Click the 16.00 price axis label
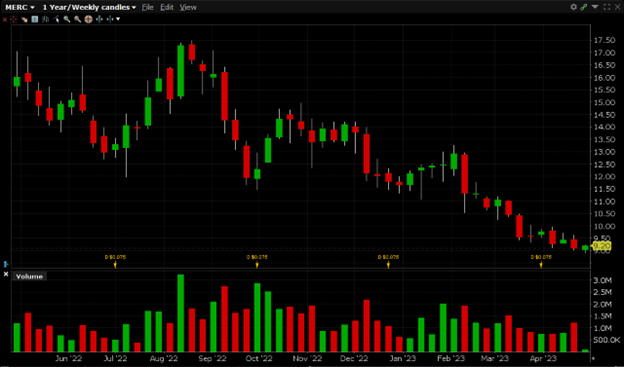624x367 pixels. pyautogui.click(x=604, y=78)
